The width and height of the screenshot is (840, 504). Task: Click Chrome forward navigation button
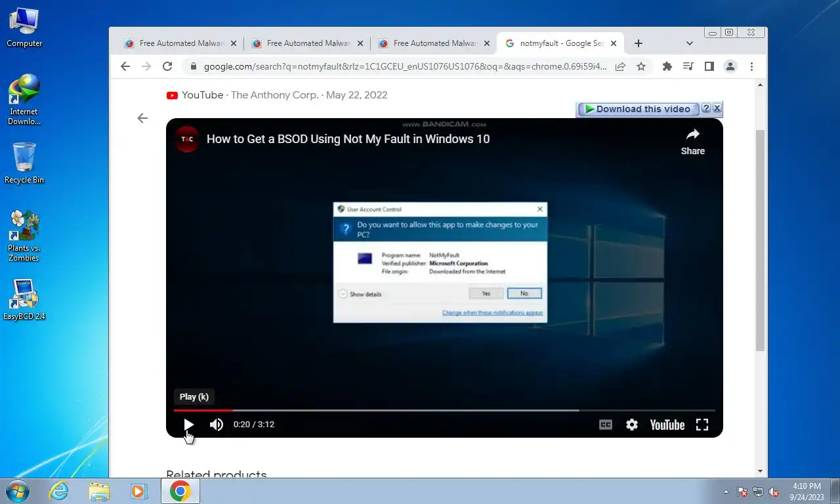click(x=146, y=66)
